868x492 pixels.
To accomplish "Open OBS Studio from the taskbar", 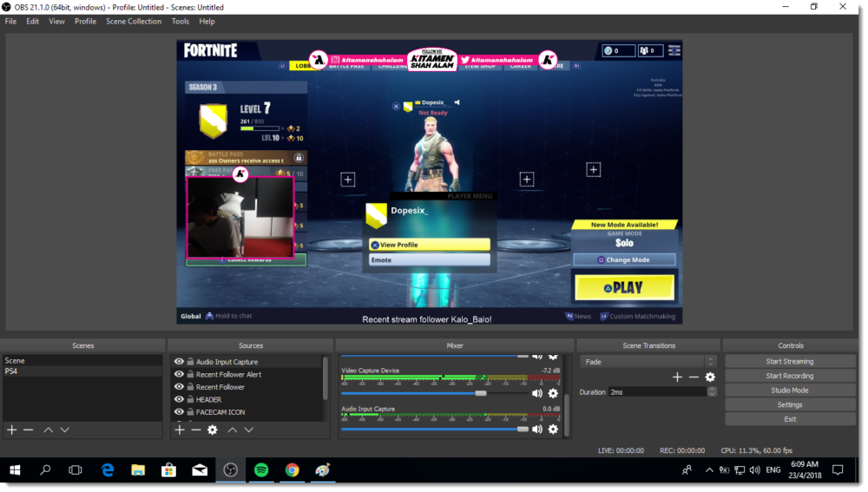I will click(x=230, y=470).
